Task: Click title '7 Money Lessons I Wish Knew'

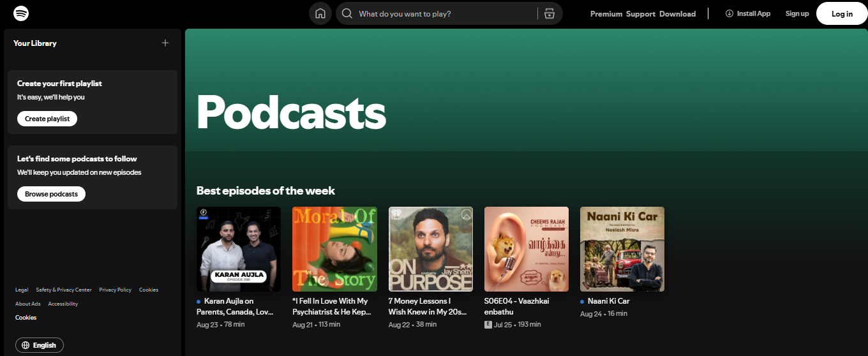Action: (428, 306)
